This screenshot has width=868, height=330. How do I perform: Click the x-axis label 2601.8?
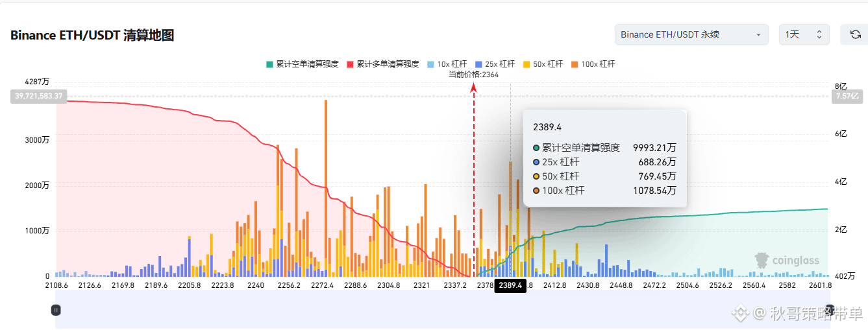coord(821,285)
